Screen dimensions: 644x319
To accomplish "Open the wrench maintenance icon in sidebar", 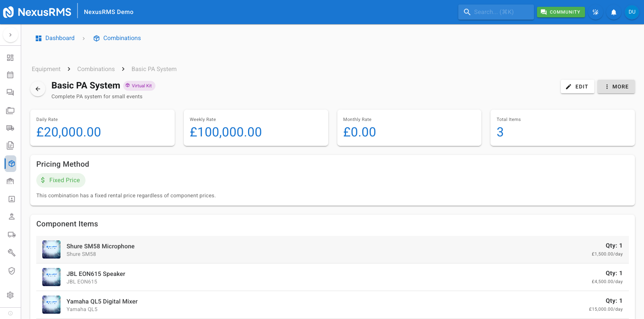I will [x=11, y=252].
